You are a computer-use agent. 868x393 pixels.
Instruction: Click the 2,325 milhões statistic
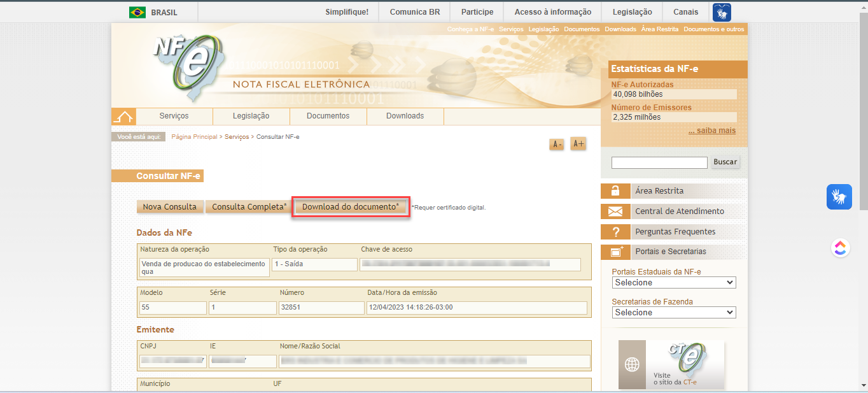673,117
